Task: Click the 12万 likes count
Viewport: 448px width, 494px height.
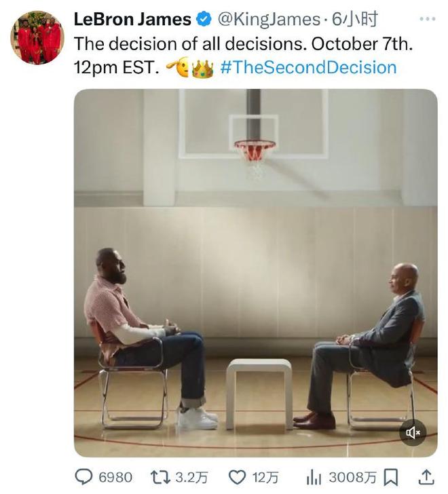Action: 262,477
